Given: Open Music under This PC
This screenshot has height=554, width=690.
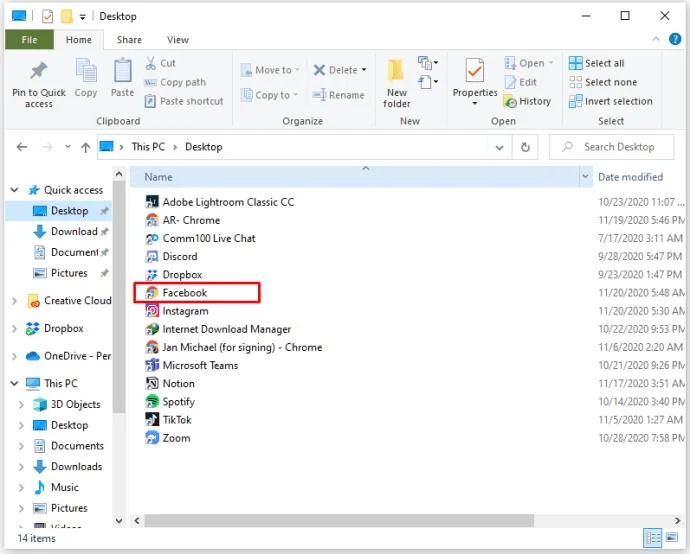Looking at the screenshot, I should 57,487.
